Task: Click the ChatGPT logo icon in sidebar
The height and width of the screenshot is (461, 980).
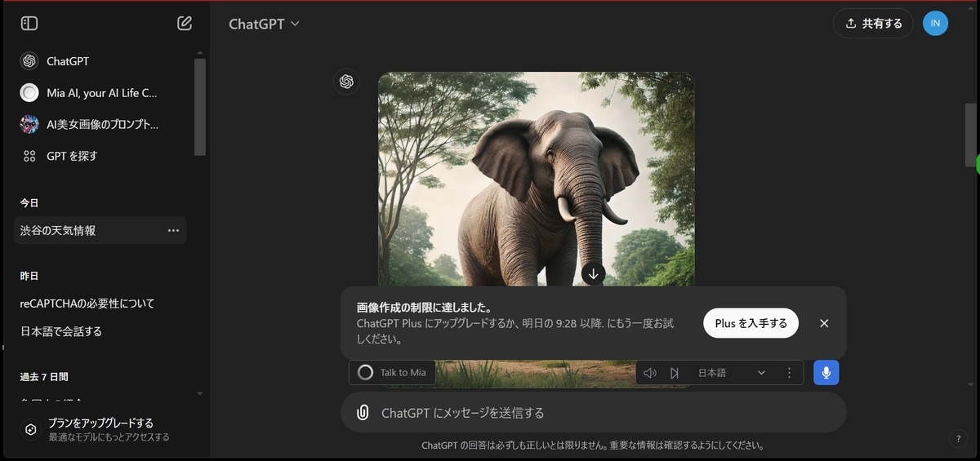Action: 29,61
